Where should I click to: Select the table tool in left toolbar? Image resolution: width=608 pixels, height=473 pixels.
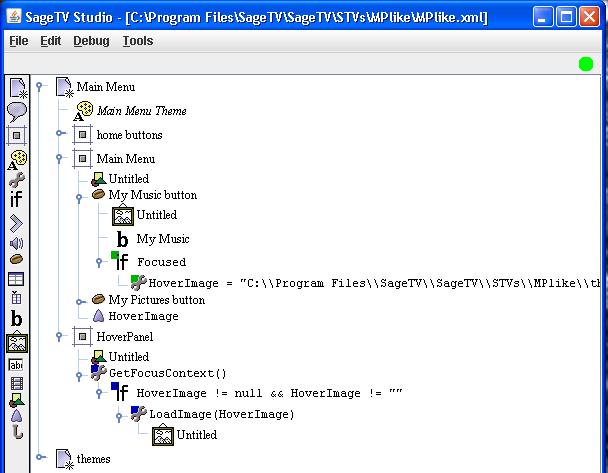(17, 280)
